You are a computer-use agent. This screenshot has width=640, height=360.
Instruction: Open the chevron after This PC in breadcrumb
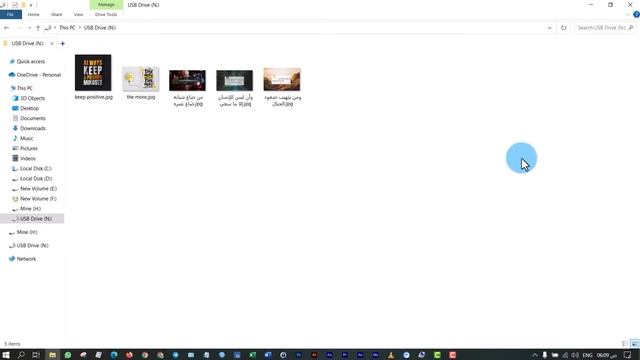coord(80,28)
